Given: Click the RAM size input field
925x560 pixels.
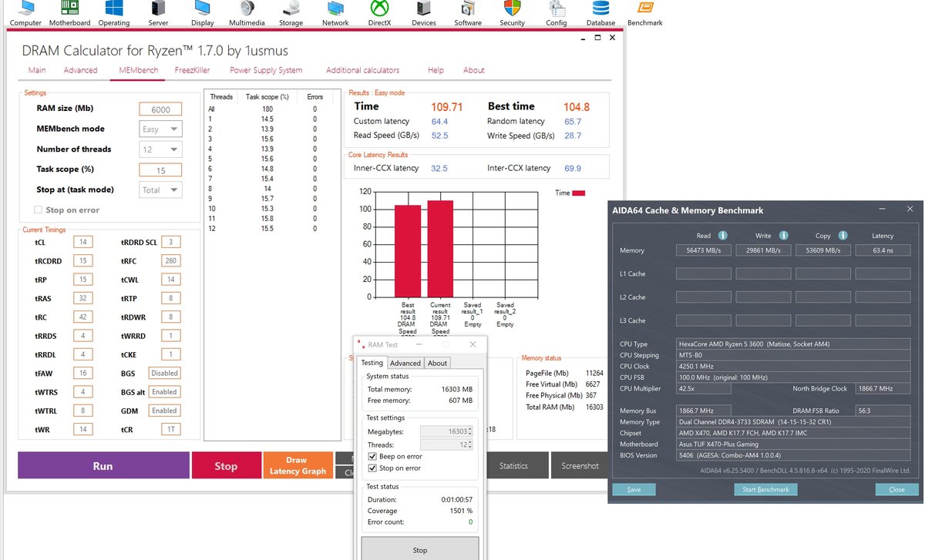Looking at the screenshot, I should click(x=160, y=109).
